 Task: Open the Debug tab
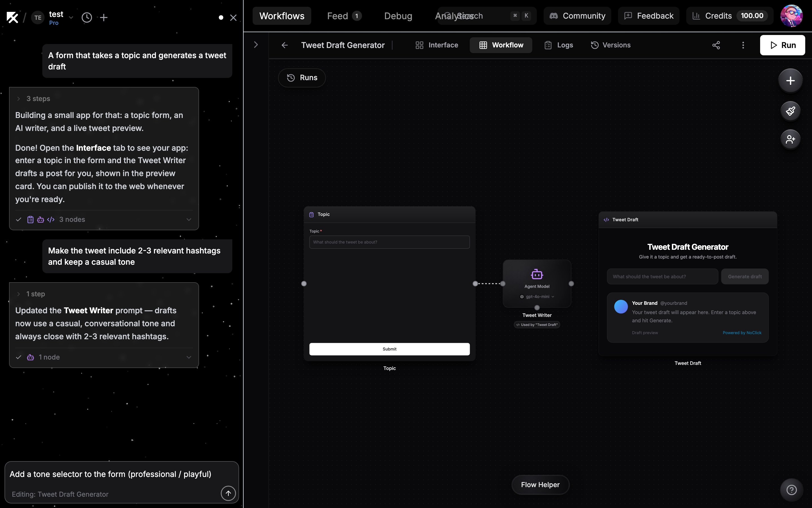[x=398, y=16]
